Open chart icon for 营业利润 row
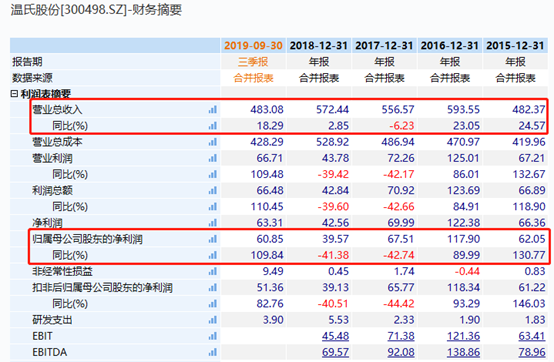Viewport: 554px width, 362px height. tap(213, 158)
